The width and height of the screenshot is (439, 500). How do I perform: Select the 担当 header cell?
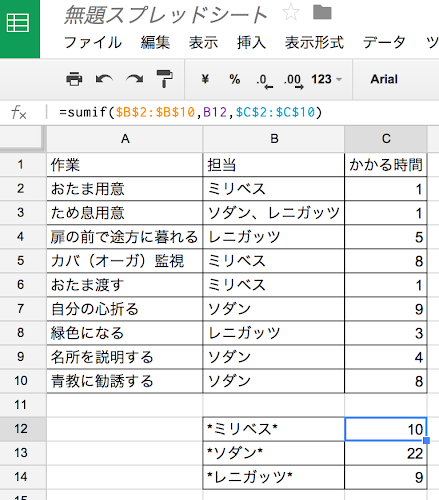point(274,165)
